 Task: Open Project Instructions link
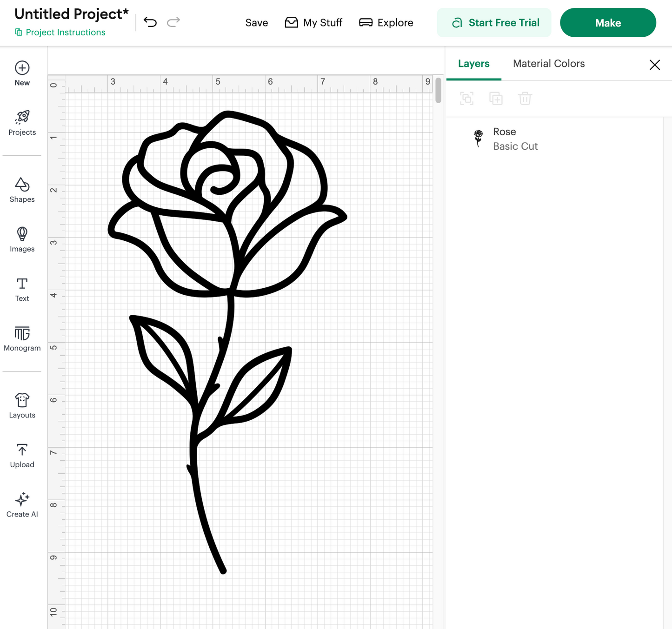(x=60, y=33)
